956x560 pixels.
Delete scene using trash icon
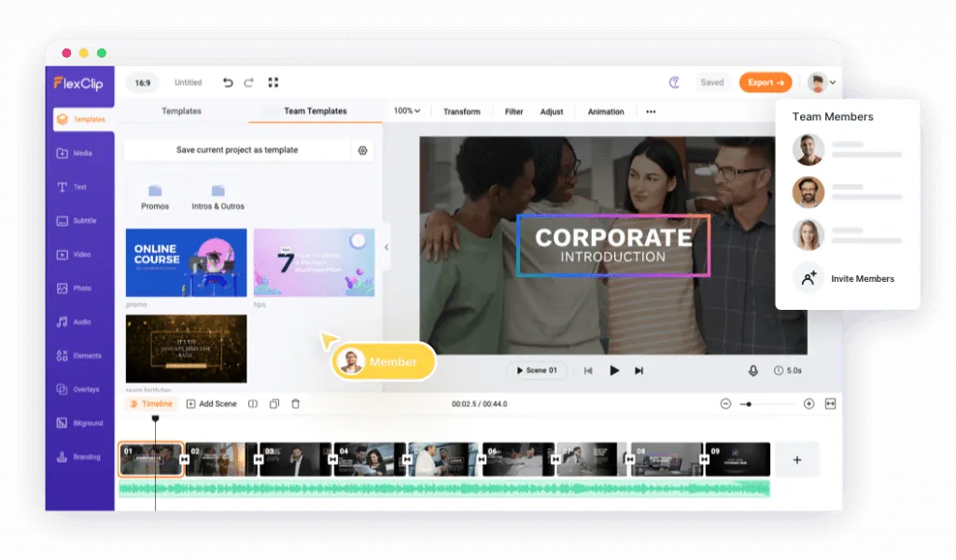296,404
